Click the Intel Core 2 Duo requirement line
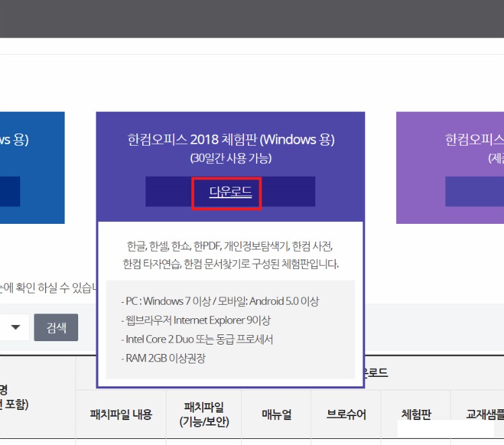Viewport: 504px width, 445px height. [x=197, y=339]
